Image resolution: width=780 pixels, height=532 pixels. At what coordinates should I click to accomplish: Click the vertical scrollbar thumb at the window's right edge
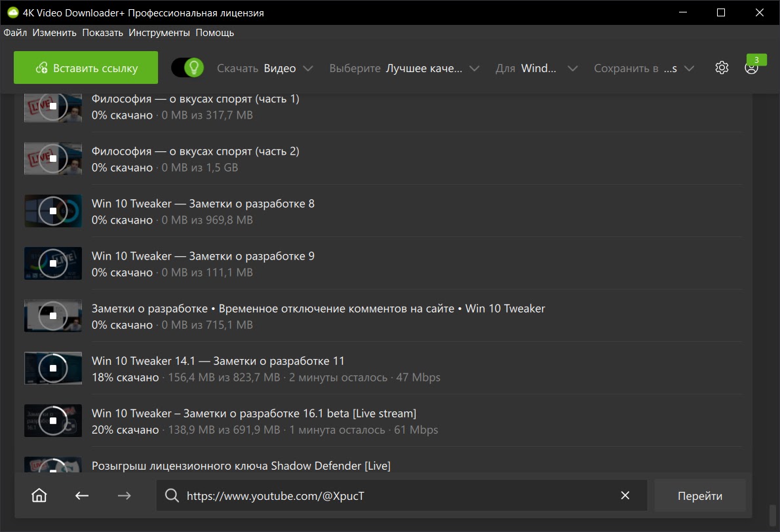[773, 516]
